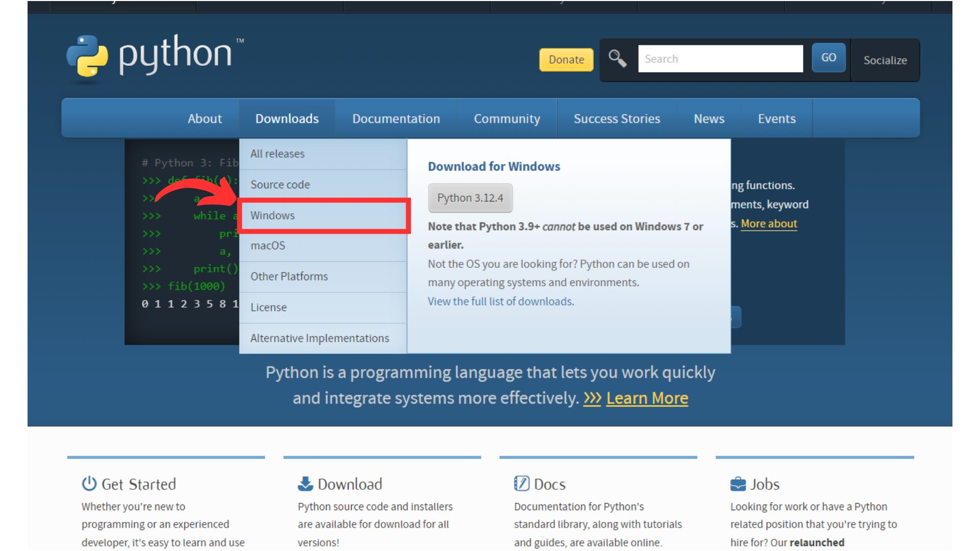Open the Socialize dropdown

885,60
